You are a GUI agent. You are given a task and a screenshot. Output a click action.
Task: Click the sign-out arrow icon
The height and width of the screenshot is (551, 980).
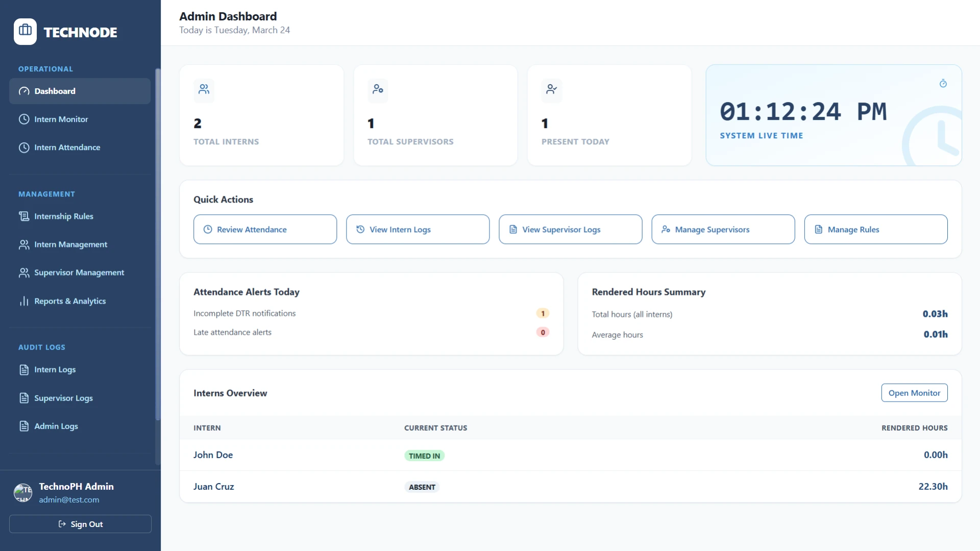point(62,524)
